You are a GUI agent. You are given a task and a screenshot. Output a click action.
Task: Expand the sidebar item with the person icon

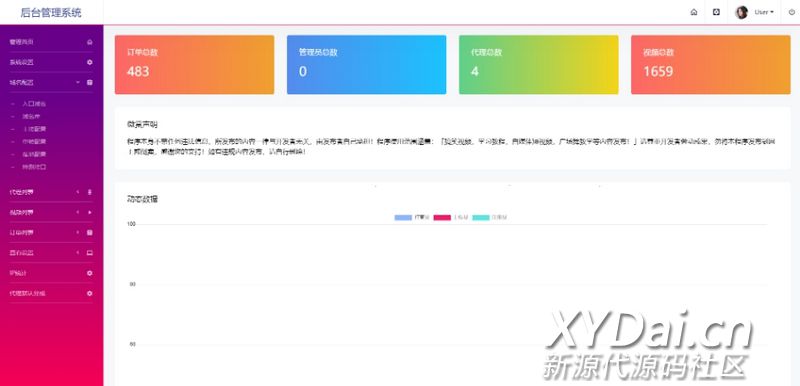[51, 192]
